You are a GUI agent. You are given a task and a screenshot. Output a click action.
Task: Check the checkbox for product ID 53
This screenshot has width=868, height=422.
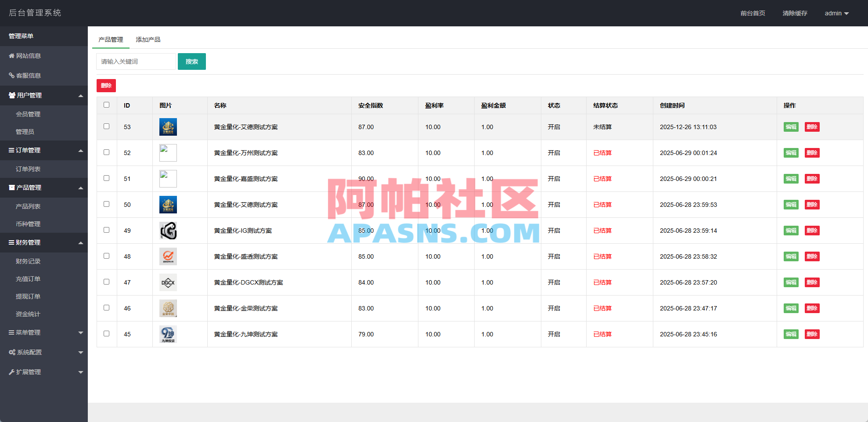click(106, 126)
